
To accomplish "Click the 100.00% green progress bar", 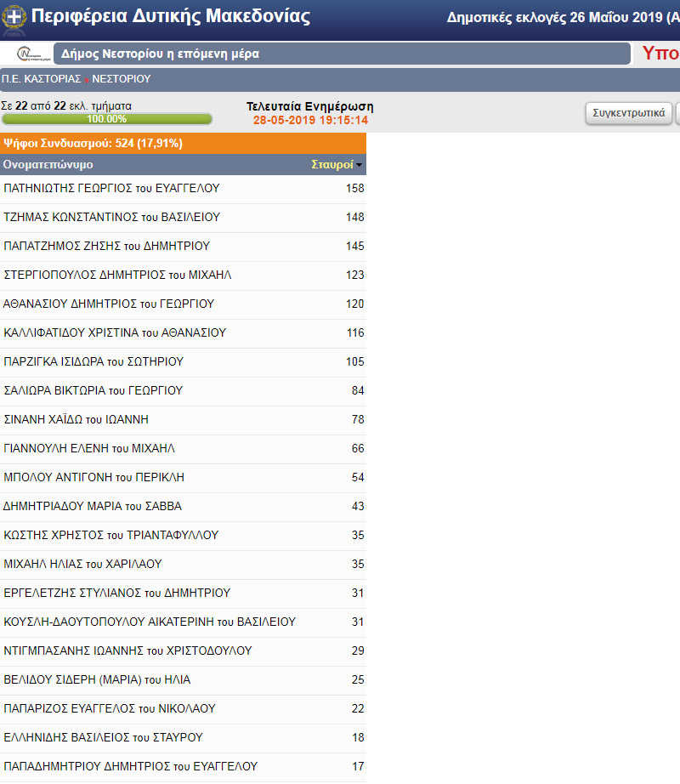I will 106,119.
